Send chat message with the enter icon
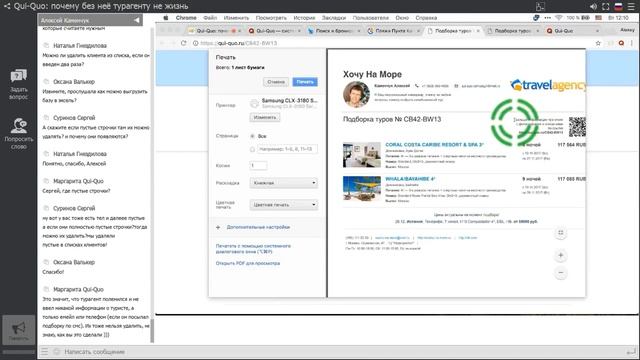Image resolution: width=640 pixels, height=360 pixels. point(631,351)
